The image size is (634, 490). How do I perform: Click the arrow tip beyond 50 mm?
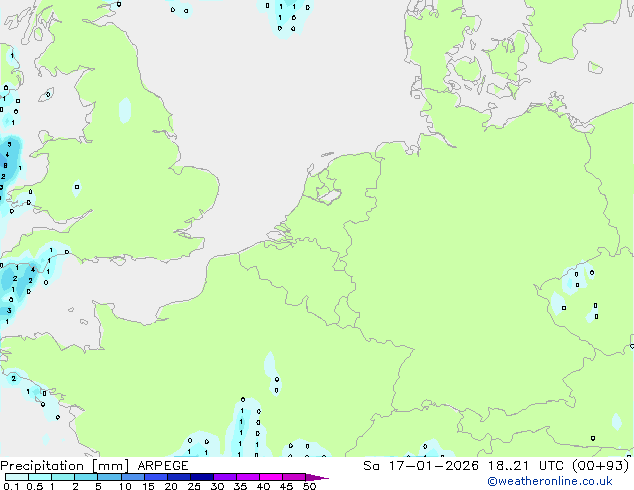click(317, 477)
